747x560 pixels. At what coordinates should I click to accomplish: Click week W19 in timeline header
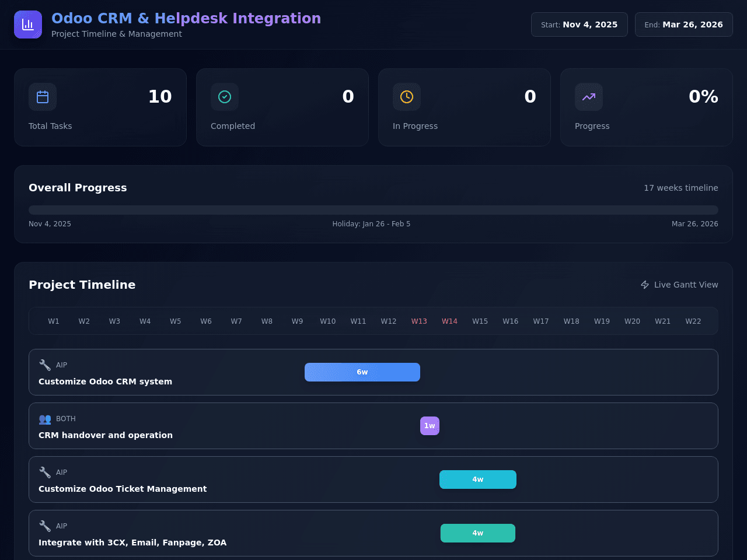(602, 321)
